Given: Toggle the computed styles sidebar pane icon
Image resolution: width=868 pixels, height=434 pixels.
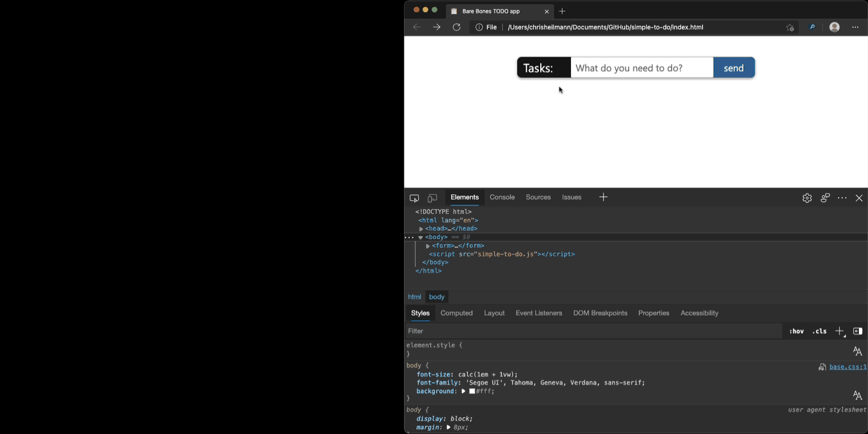Looking at the screenshot, I should pyautogui.click(x=858, y=331).
